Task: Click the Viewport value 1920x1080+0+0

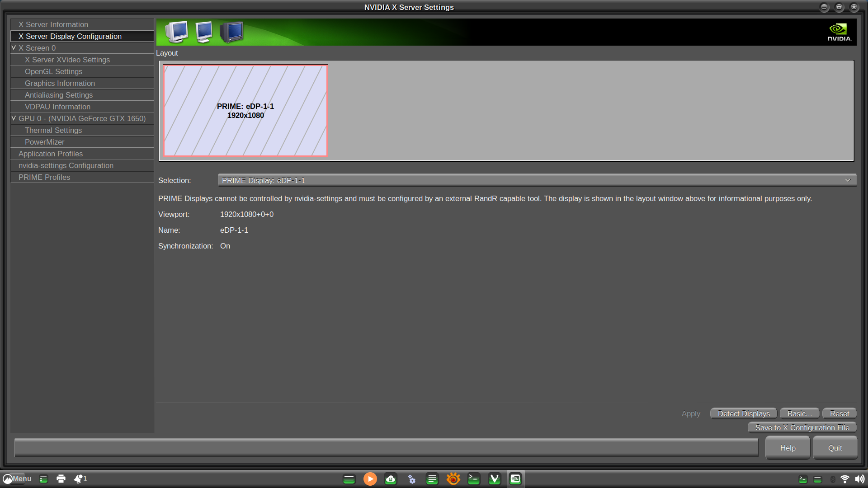Action: coord(247,214)
